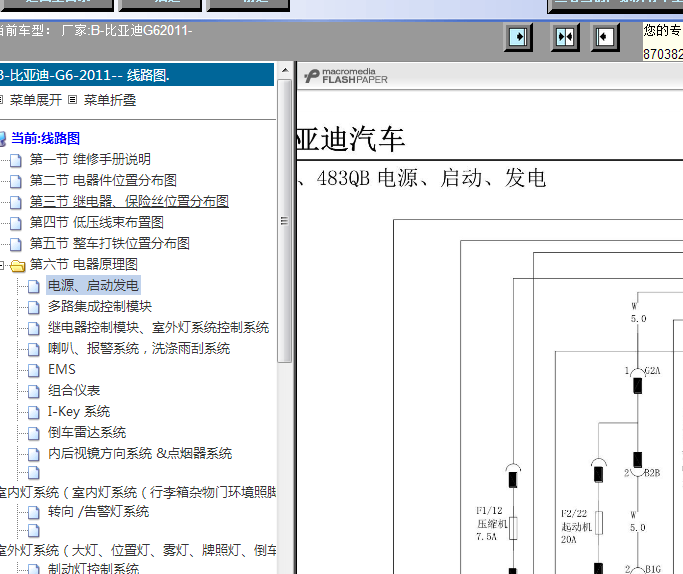
Task: Collapse the 第六节 电器原理图 tree node
Action: tap(2, 265)
